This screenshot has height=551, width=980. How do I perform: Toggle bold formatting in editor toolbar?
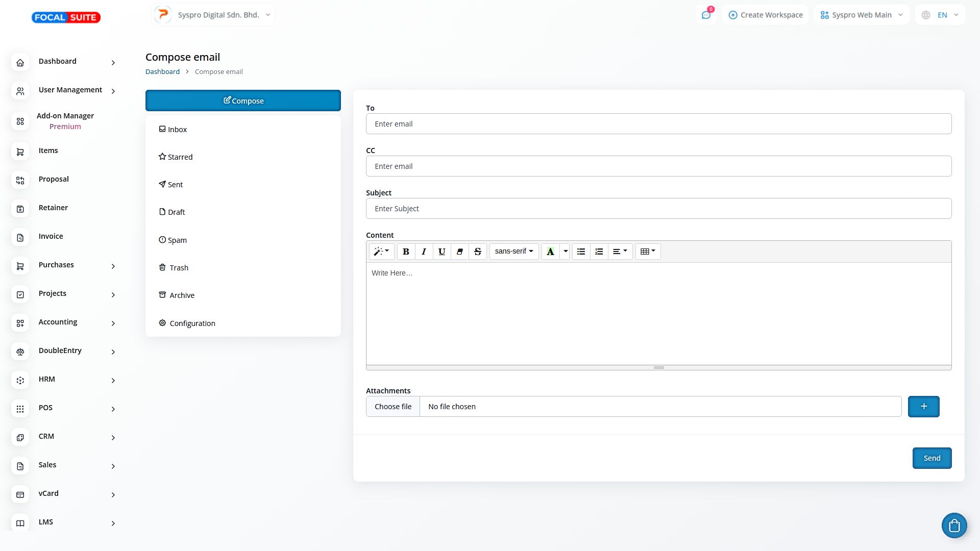coord(406,252)
